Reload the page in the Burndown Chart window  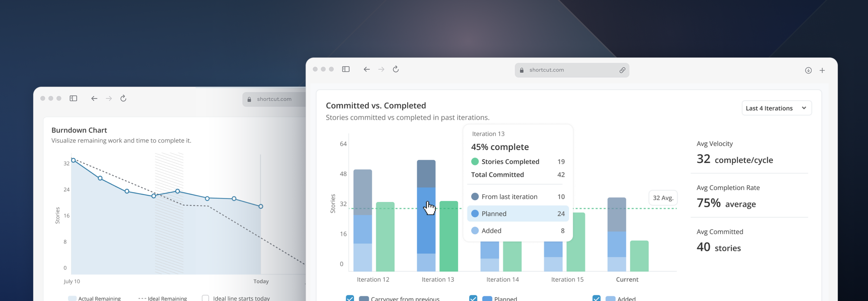(x=123, y=98)
